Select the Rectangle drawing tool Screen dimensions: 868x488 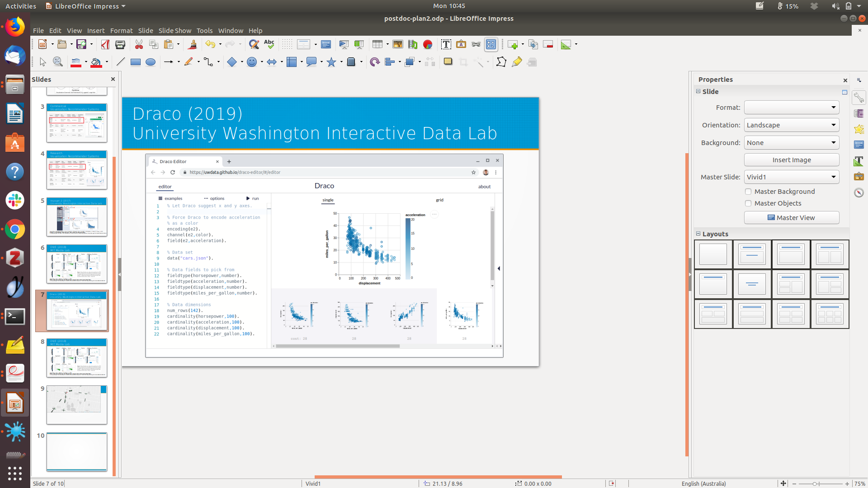point(135,62)
